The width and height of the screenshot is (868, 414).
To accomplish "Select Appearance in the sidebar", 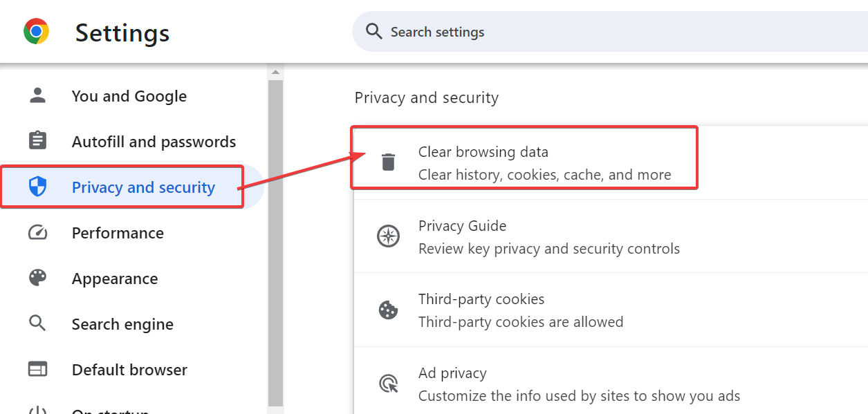I will [115, 278].
